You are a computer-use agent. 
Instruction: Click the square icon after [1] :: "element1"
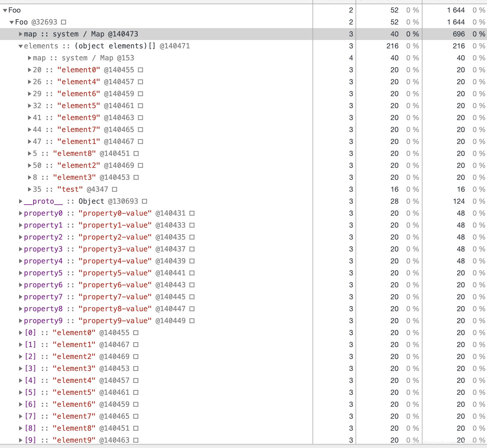click(x=136, y=345)
